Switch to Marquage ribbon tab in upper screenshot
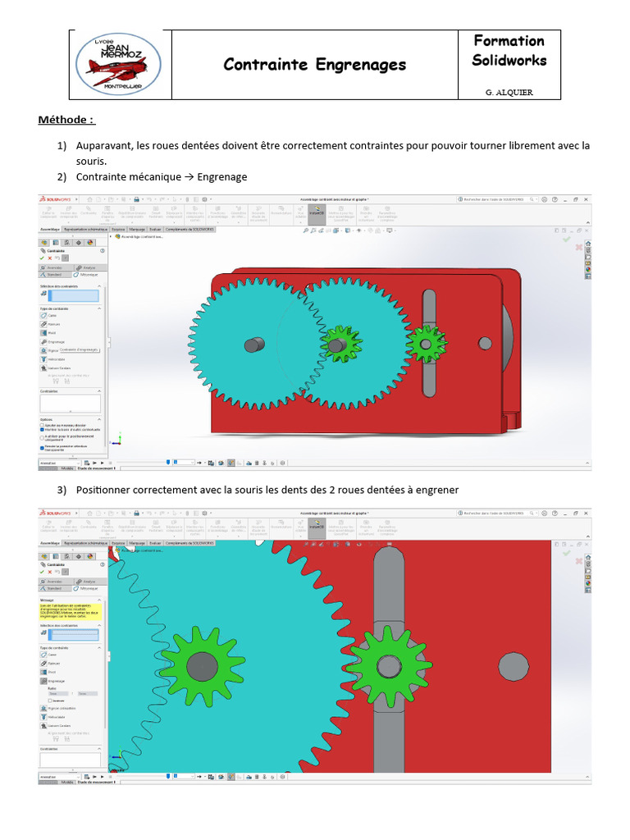 [137, 230]
